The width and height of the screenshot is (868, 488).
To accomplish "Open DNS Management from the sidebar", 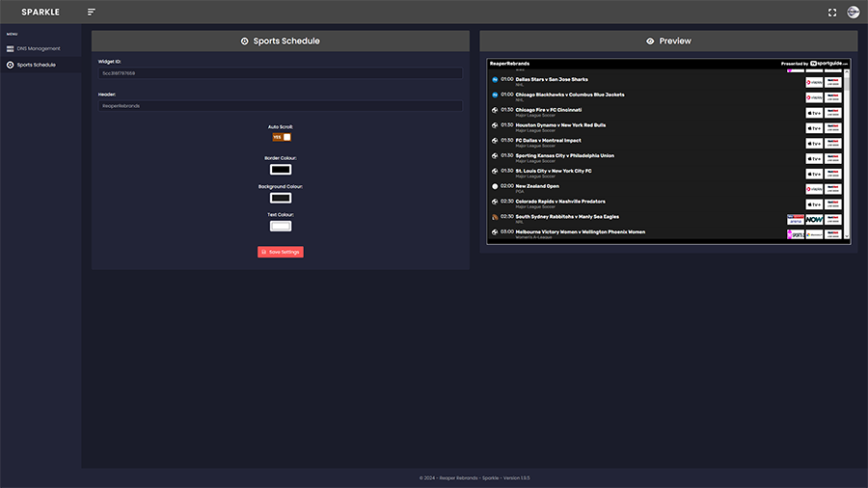I will (x=39, y=48).
